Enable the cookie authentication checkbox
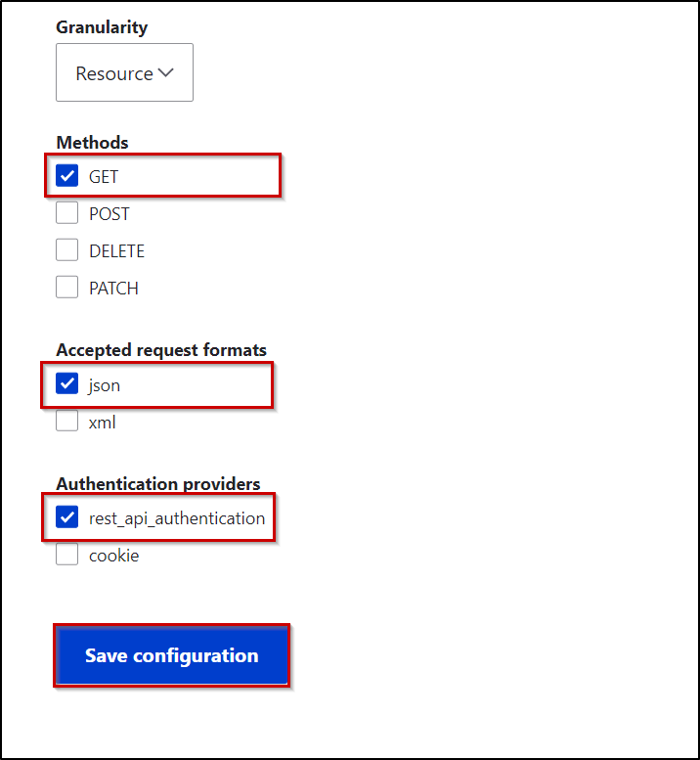This screenshot has width=700, height=760. [66, 554]
